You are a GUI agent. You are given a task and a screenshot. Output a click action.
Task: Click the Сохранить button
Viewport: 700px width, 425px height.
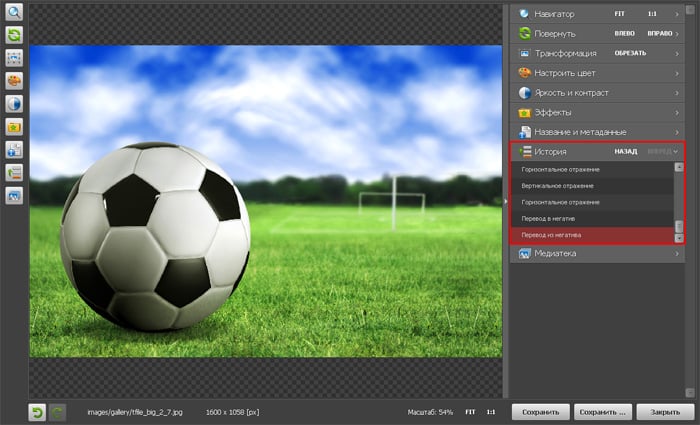541,411
